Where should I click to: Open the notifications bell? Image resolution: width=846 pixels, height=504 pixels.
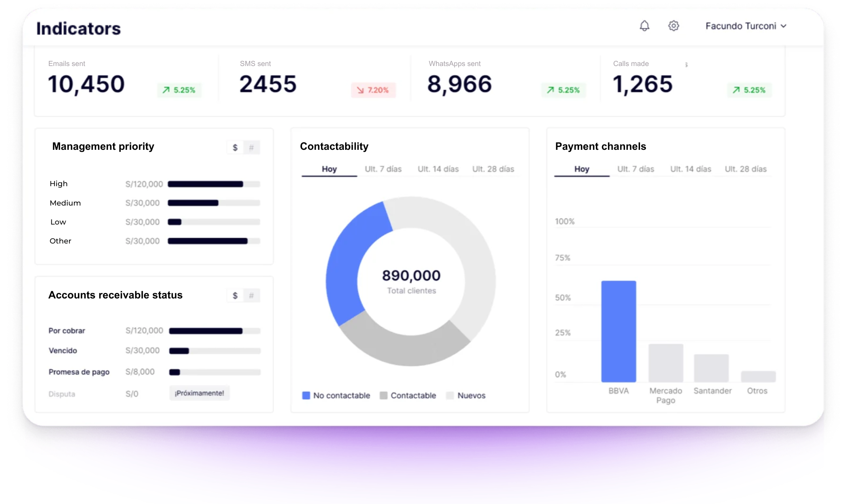point(644,26)
